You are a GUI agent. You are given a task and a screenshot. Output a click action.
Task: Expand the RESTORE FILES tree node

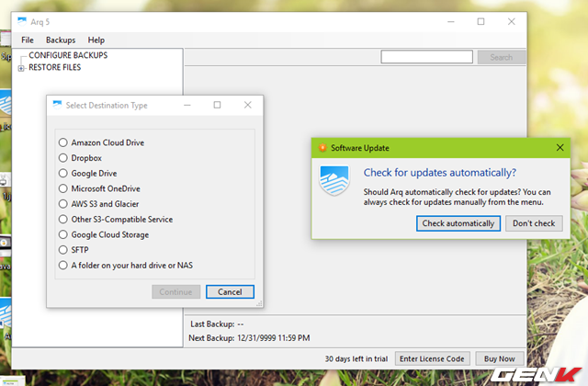pos(21,67)
